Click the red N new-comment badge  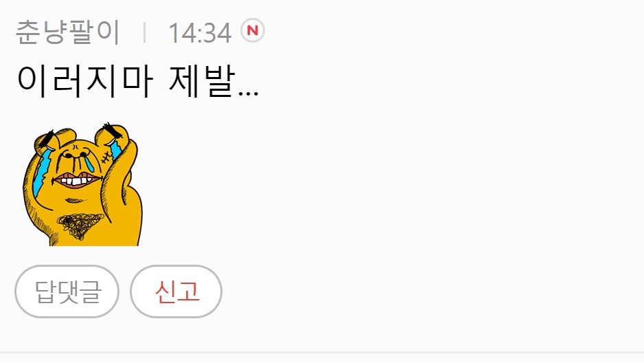(253, 30)
